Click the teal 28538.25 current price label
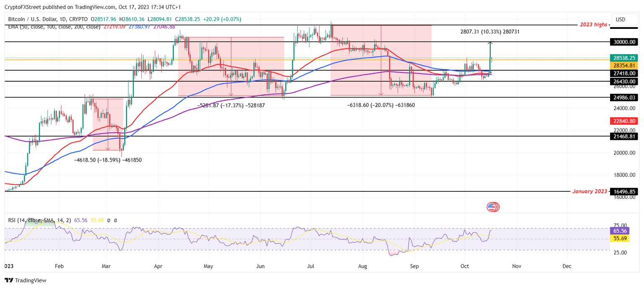644x288 pixels. pyautogui.click(x=623, y=58)
